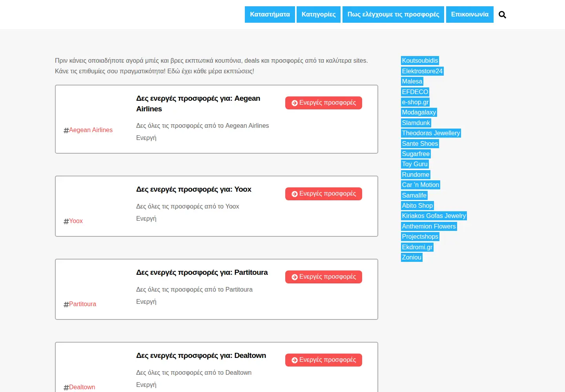Image resolution: width=565 pixels, height=392 pixels.
Task: Open Πως ελέγχουμε τις προσφορές page
Action: 393,15
